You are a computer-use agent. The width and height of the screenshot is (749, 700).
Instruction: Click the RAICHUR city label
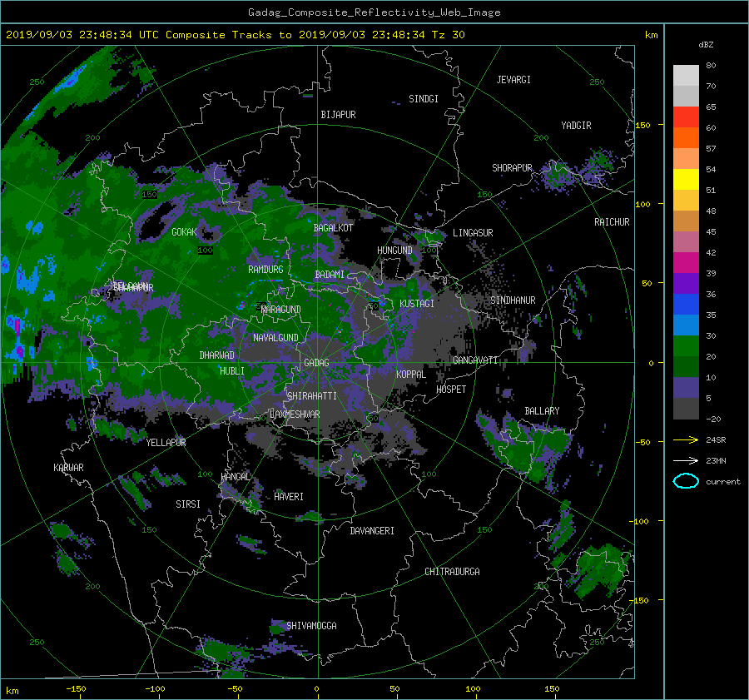(x=612, y=222)
